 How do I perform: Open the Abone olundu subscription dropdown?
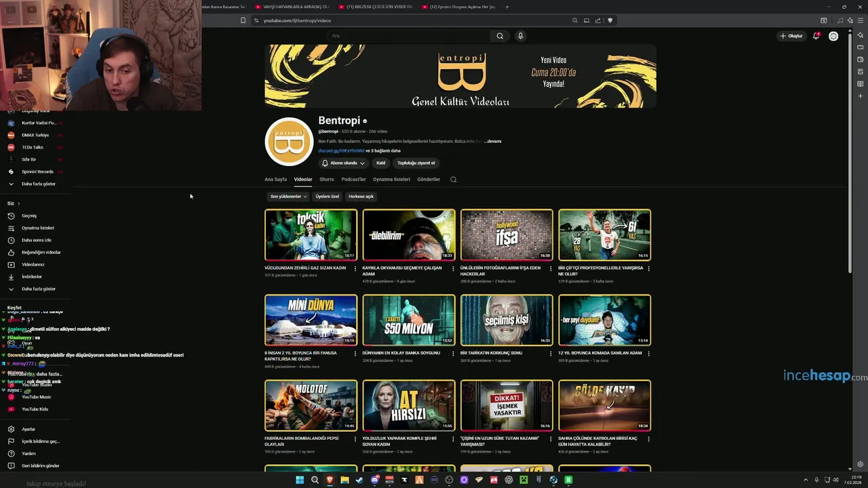(x=343, y=163)
